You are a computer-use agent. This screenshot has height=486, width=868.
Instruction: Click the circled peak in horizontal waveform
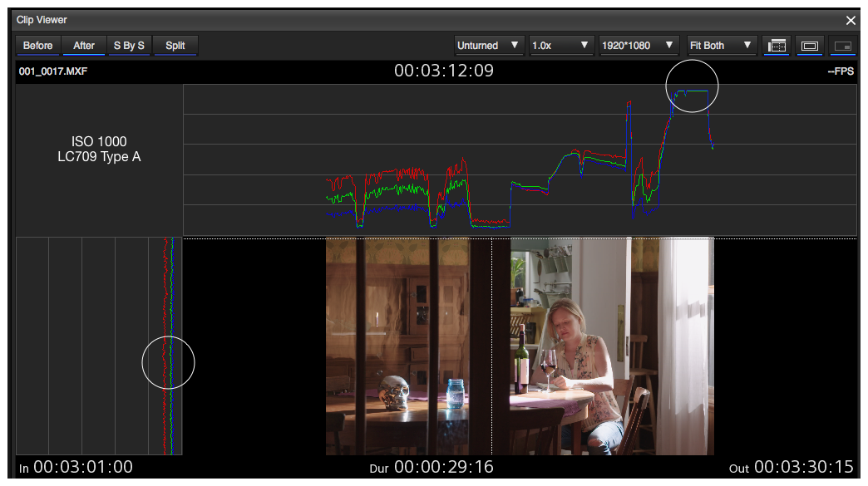click(692, 86)
